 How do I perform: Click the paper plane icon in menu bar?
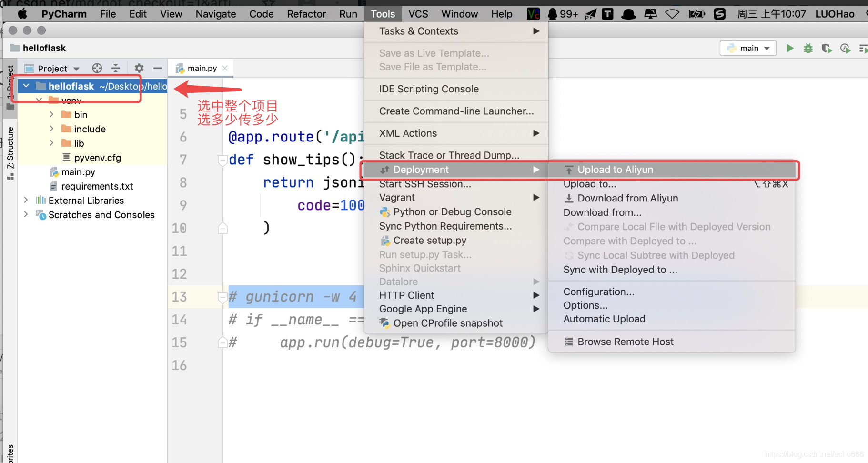[x=590, y=14]
